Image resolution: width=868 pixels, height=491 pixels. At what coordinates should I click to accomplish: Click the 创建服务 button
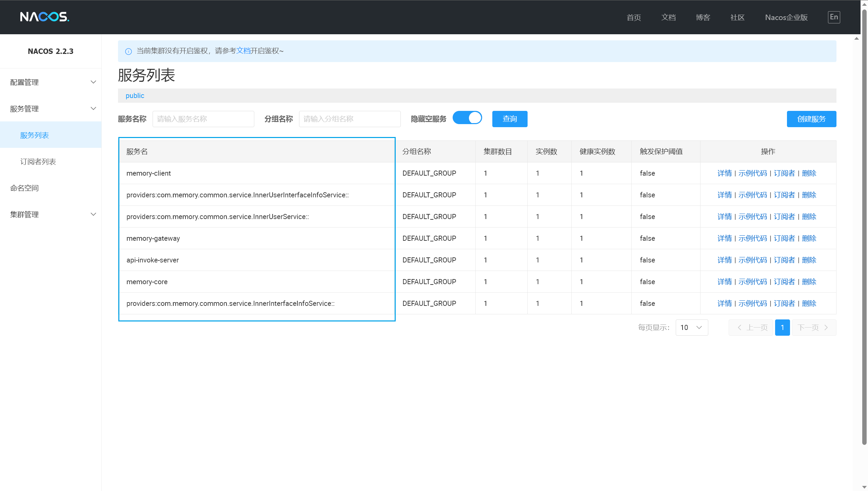pos(811,119)
